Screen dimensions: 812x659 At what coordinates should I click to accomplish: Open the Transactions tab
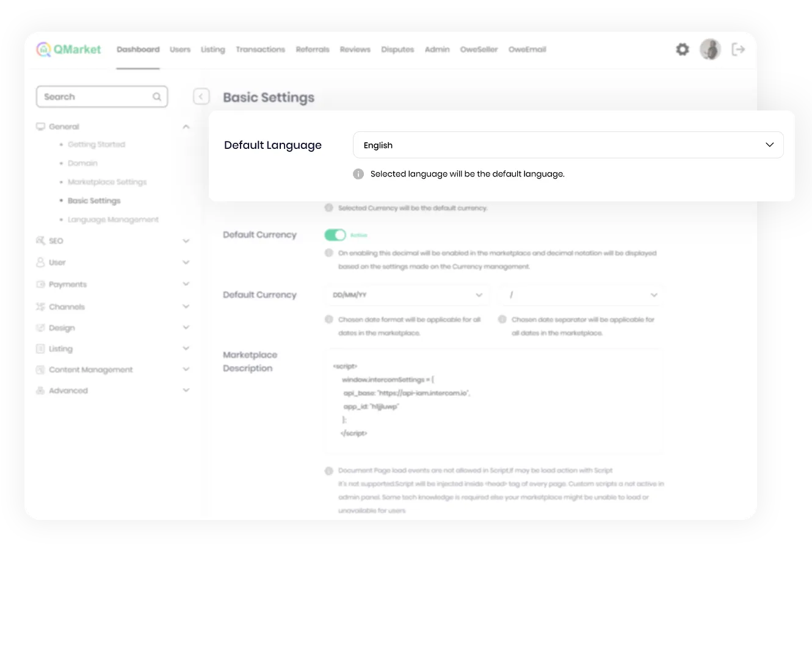pos(260,49)
